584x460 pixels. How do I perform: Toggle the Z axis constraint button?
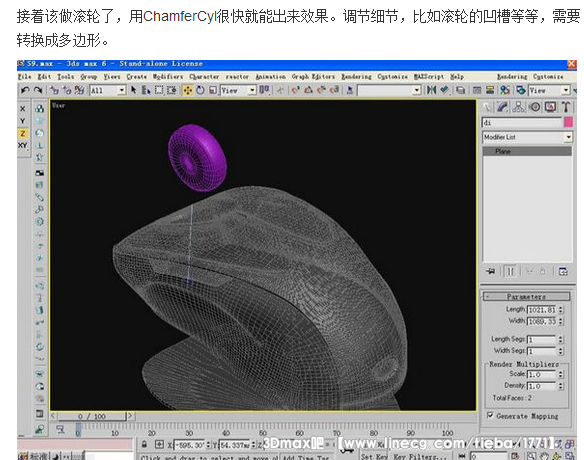pyautogui.click(x=23, y=133)
